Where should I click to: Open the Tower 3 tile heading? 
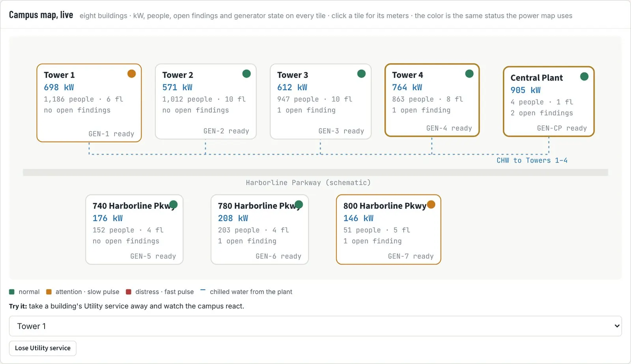tap(293, 75)
